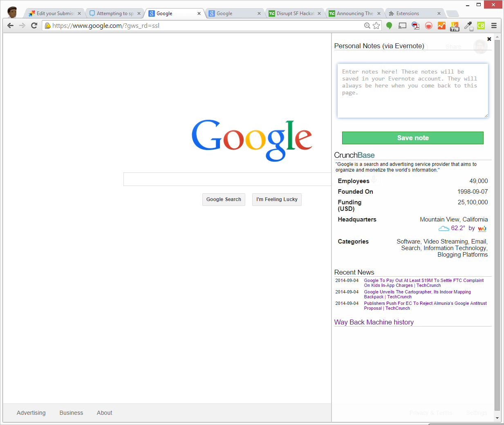This screenshot has height=425, width=504.
Task: Click the scrollbar down arrow
Action: click(497, 418)
